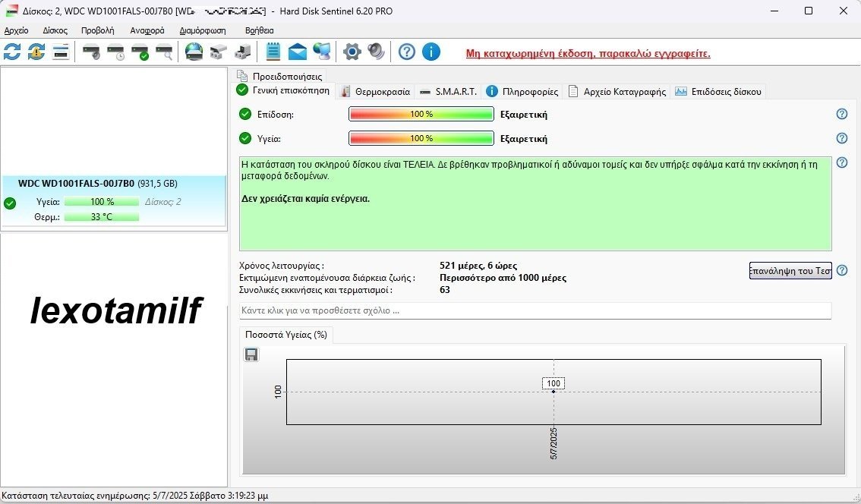Open the Διαμόρφωση menu
The image size is (861, 504).
(x=203, y=31)
